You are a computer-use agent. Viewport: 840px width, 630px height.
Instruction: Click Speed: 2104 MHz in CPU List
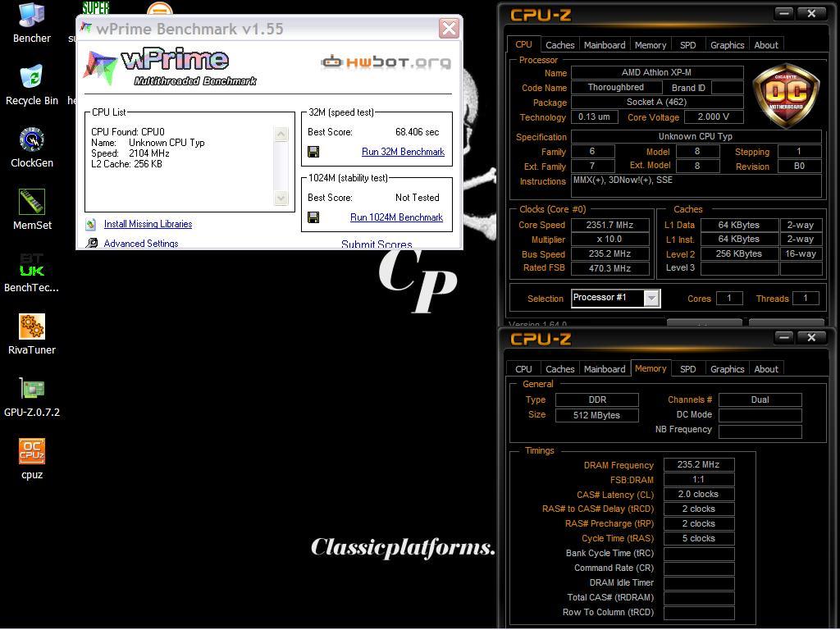(x=130, y=153)
